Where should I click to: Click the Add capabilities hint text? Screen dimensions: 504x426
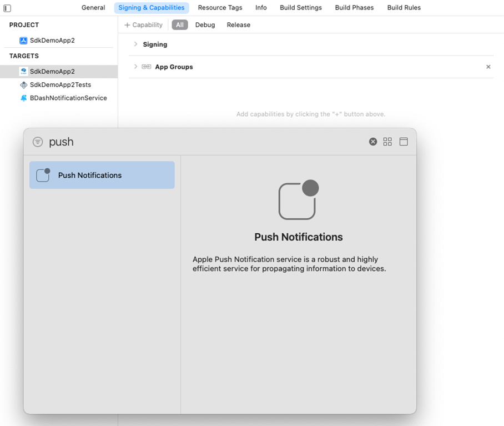pyautogui.click(x=311, y=114)
